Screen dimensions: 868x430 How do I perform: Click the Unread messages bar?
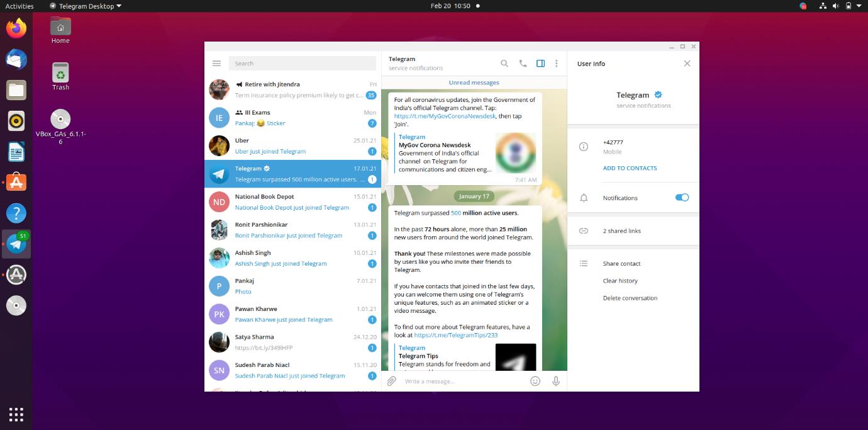click(x=474, y=82)
